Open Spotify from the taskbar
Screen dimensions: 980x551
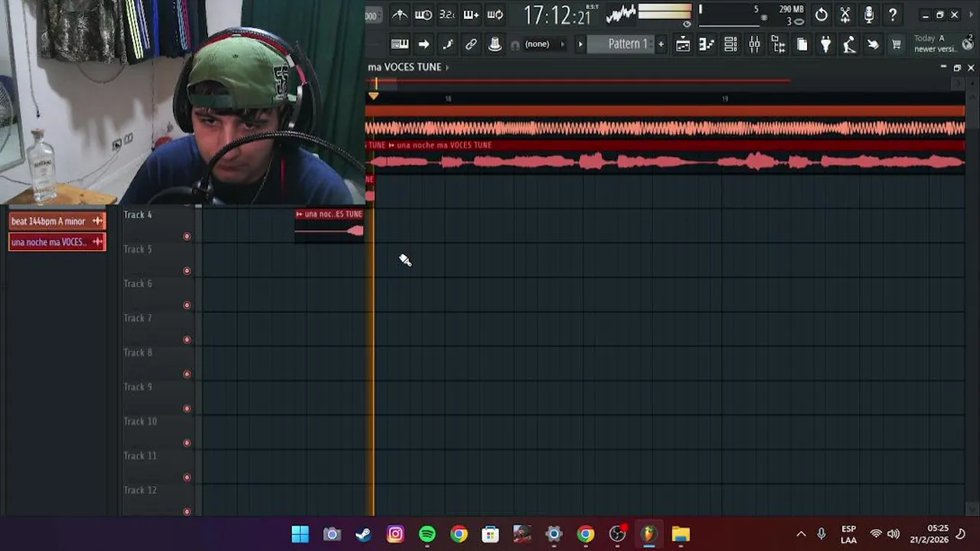pyautogui.click(x=427, y=534)
